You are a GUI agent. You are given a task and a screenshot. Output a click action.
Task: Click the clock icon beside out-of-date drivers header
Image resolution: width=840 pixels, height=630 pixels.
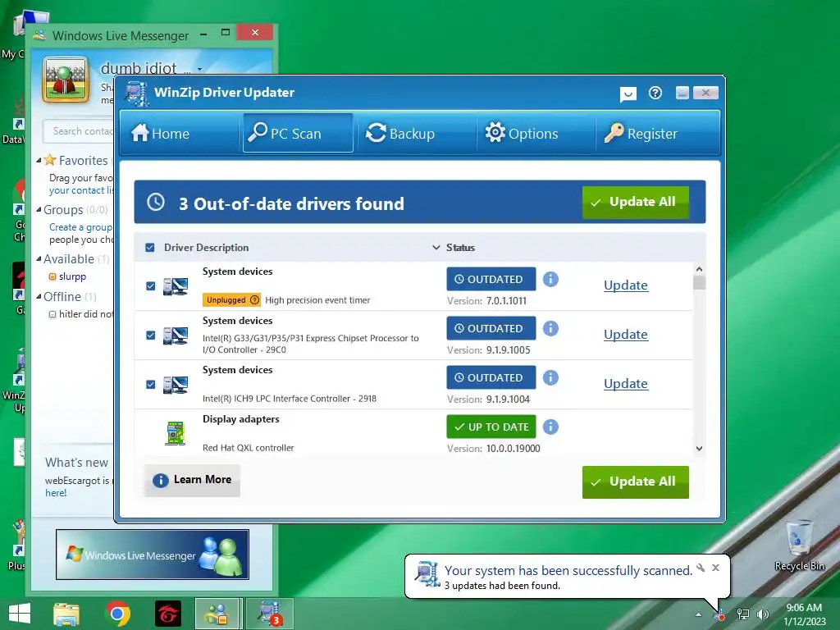click(x=156, y=203)
